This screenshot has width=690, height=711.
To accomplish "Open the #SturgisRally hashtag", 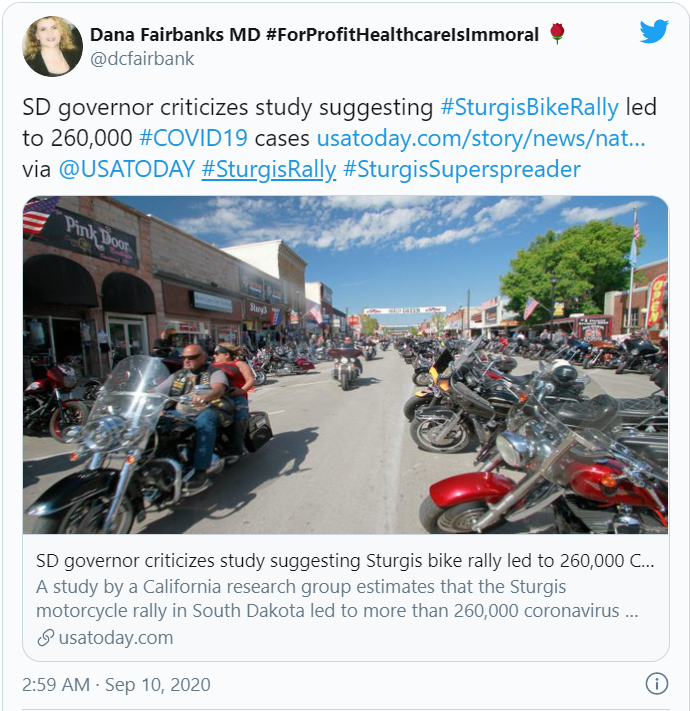I will pos(269,170).
